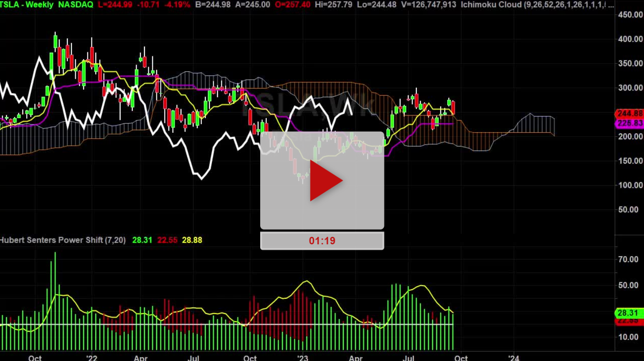
Task: Click the -4.19% percent change value
Action: click(x=177, y=5)
